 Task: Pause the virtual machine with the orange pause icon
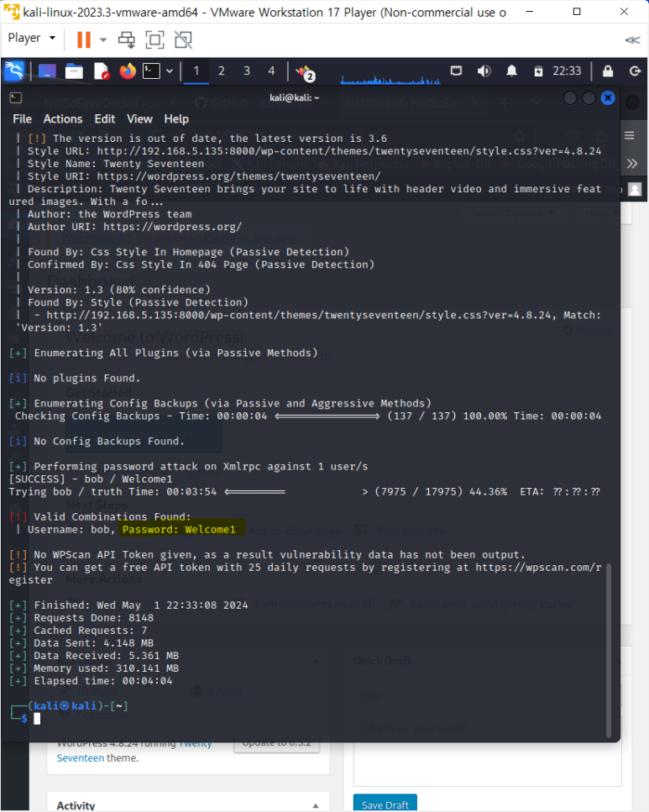pyautogui.click(x=83, y=39)
